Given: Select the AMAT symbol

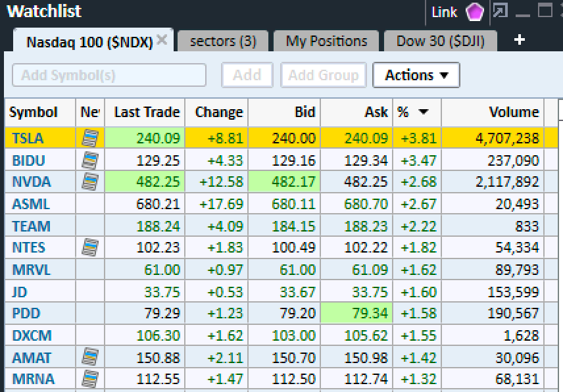Looking at the screenshot, I should pos(31,358).
